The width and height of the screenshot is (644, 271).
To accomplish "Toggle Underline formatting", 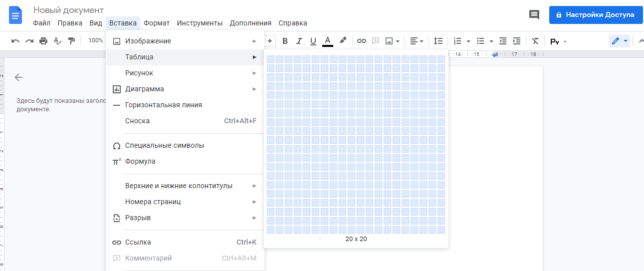I will click(313, 41).
